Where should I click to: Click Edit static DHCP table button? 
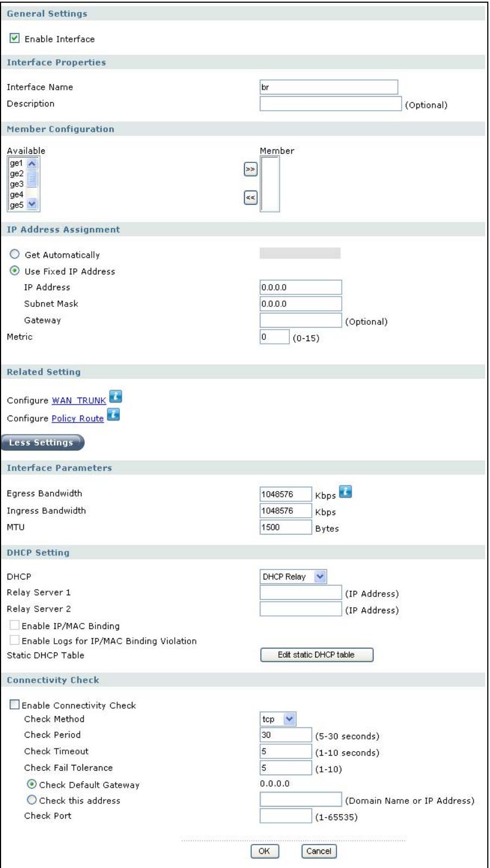[317, 655]
